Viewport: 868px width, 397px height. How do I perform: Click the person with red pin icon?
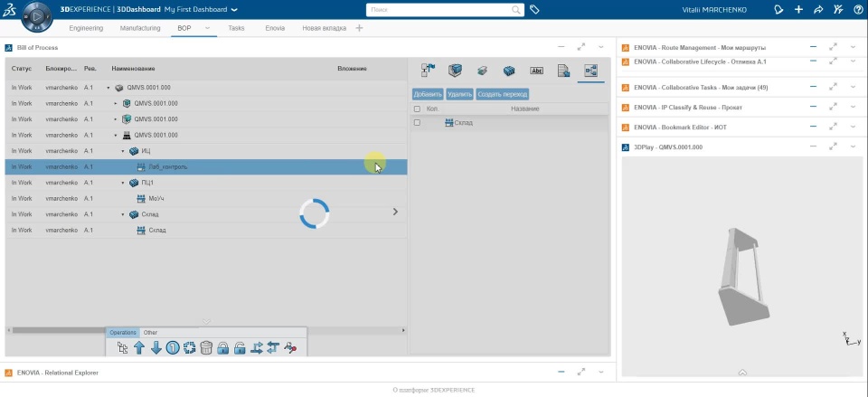(x=290, y=348)
